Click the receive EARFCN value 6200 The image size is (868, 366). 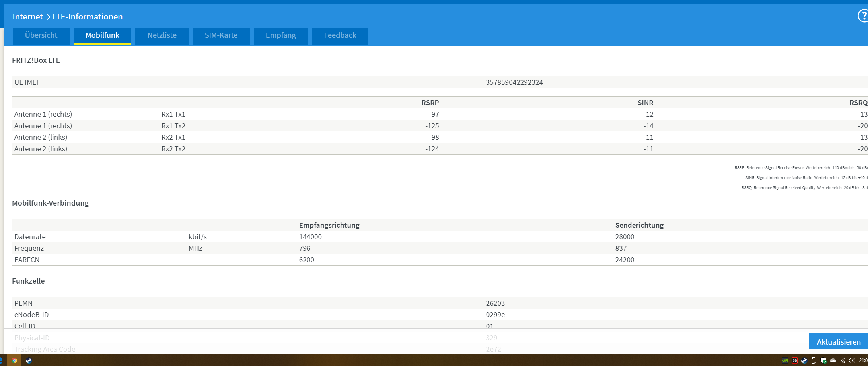[307, 260]
